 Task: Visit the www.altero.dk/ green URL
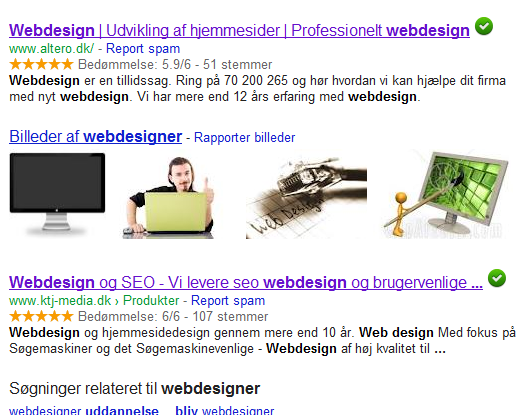(x=52, y=49)
